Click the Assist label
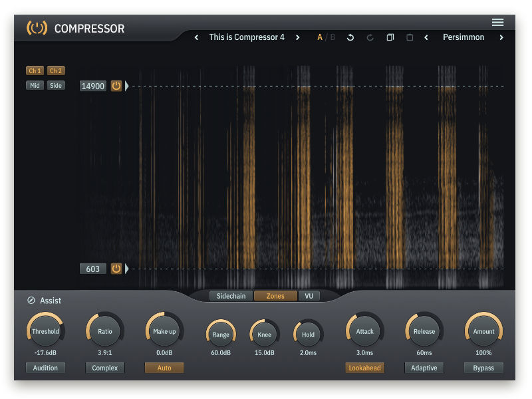This screenshot has width=532, height=399. tap(51, 301)
